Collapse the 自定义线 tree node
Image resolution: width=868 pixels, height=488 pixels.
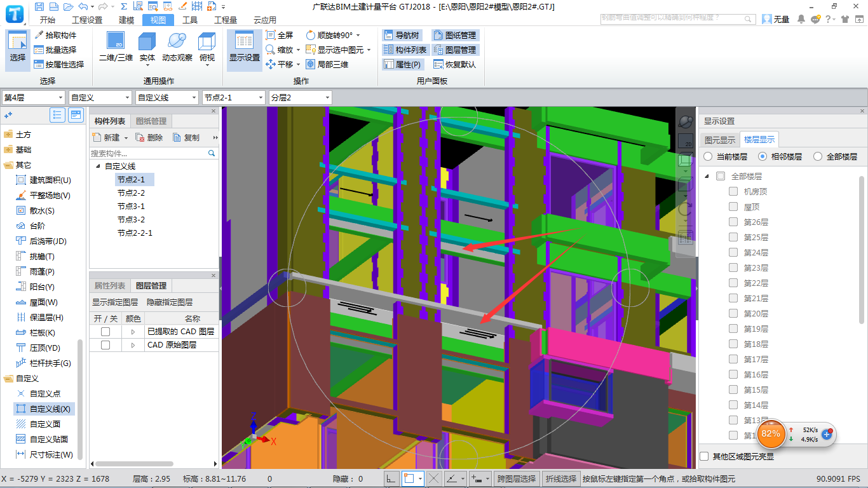point(98,166)
